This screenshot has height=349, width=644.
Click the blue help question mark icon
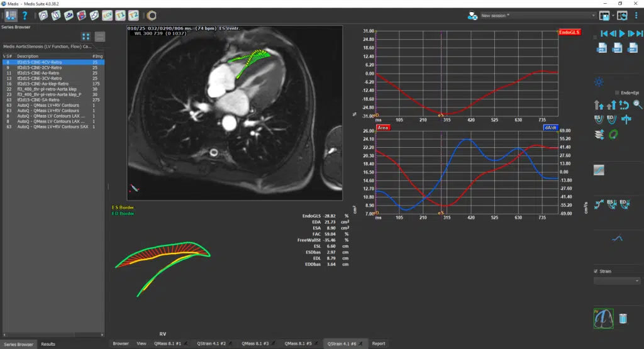coord(25,14)
